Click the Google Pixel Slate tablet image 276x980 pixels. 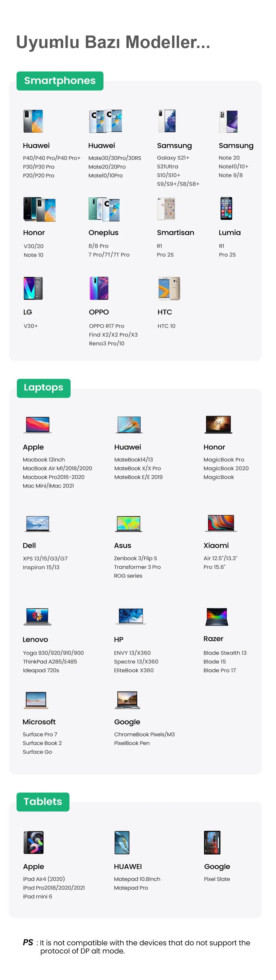[x=212, y=843]
